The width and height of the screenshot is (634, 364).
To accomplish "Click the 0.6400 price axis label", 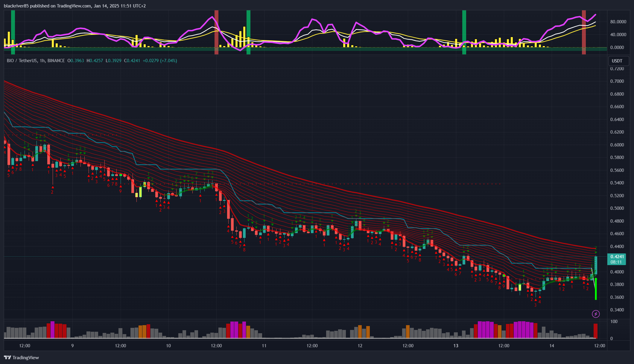I will click(x=617, y=120).
